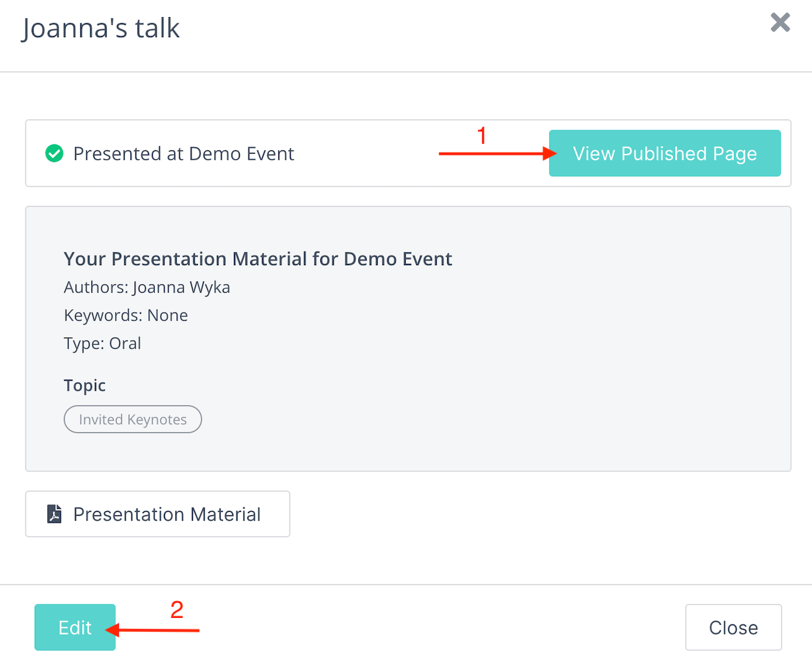Image resolution: width=812 pixels, height=663 pixels.
Task: Click the Authors: Joanna Wyka line
Action: pyautogui.click(x=147, y=287)
